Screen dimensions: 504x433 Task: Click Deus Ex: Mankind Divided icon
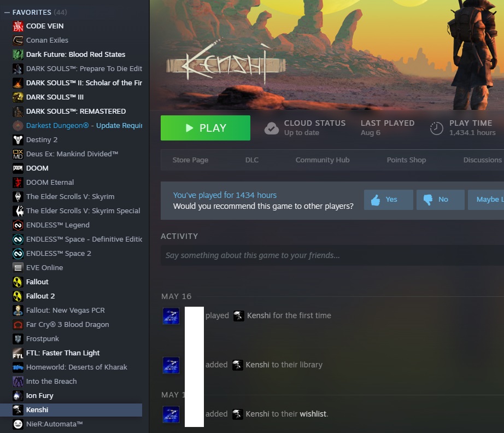coord(18,154)
